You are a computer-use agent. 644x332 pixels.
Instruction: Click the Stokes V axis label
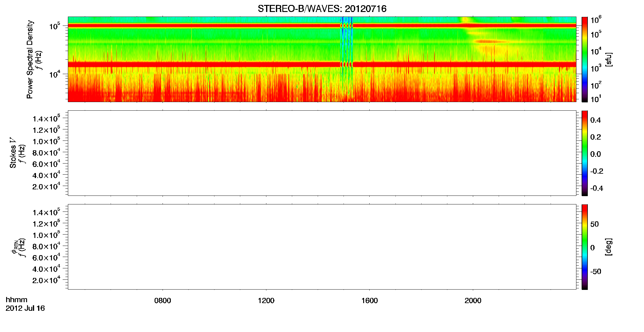pos(13,153)
